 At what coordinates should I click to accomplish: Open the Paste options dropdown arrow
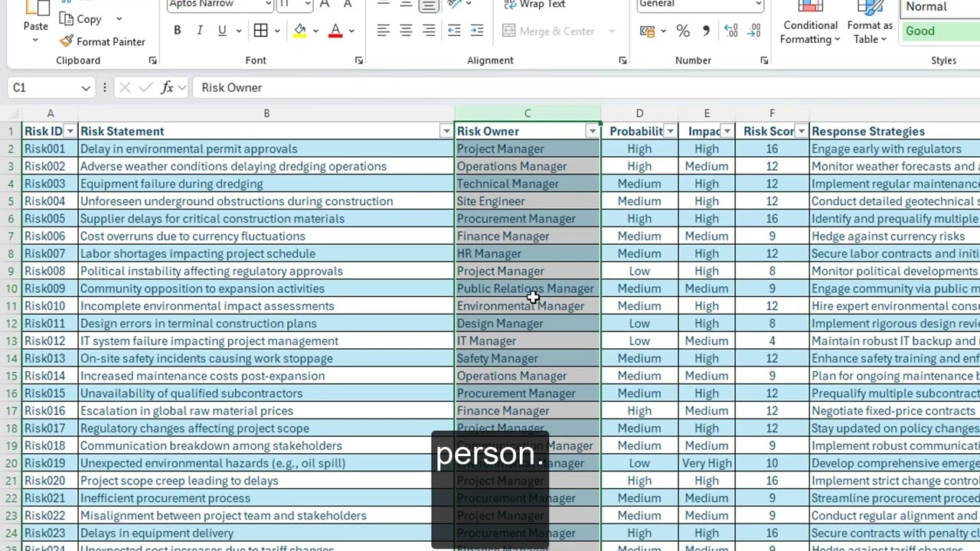(35, 39)
